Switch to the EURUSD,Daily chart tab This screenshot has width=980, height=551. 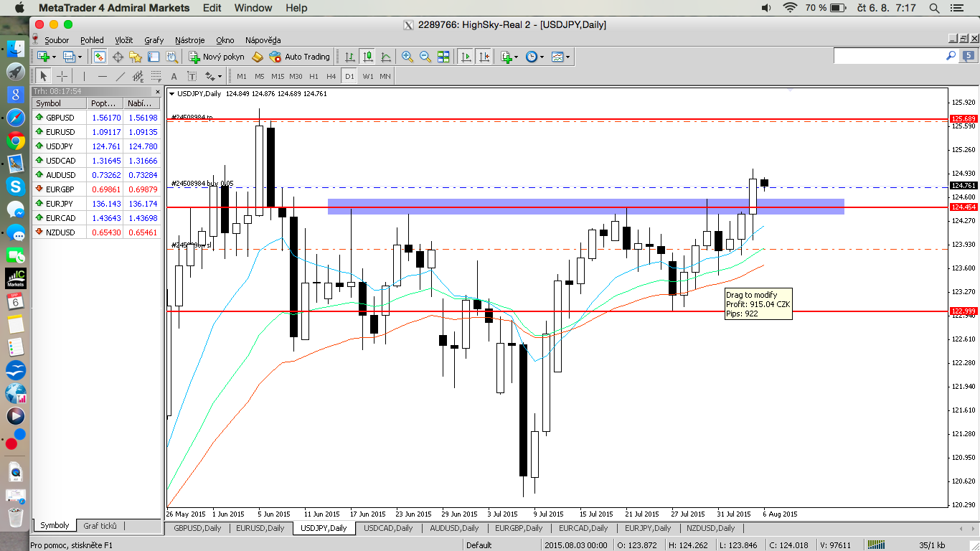tap(260, 528)
